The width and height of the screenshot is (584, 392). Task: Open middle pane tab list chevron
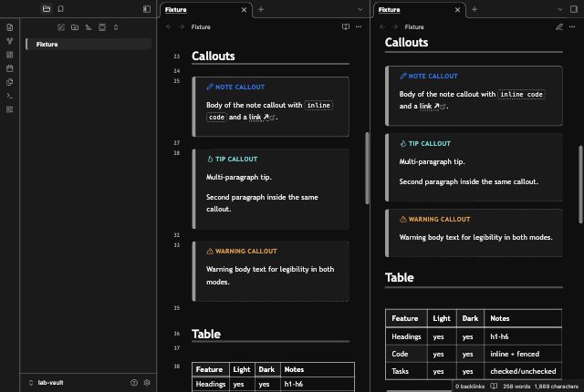point(360,9)
